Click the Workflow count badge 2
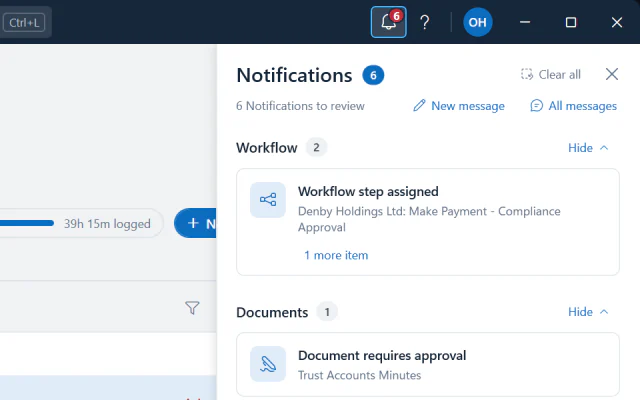The height and width of the screenshot is (400, 640). pyautogui.click(x=316, y=147)
